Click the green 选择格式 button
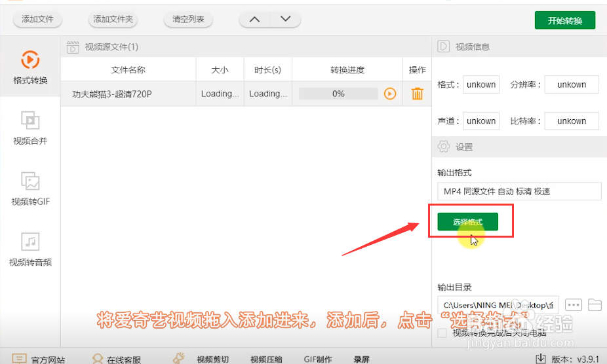 (467, 222)
